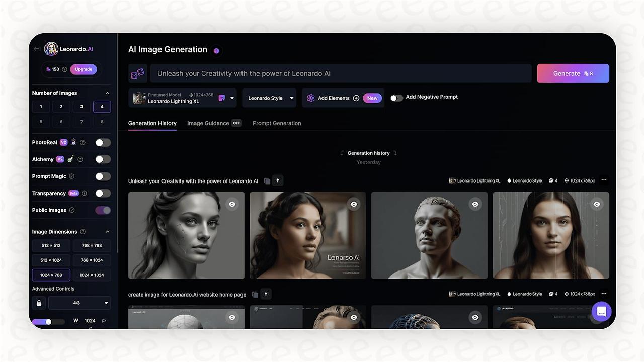Copy the 'create image for Leonardo.Ai' prompt
Screen dimensions: 644x362
(255, 295)
